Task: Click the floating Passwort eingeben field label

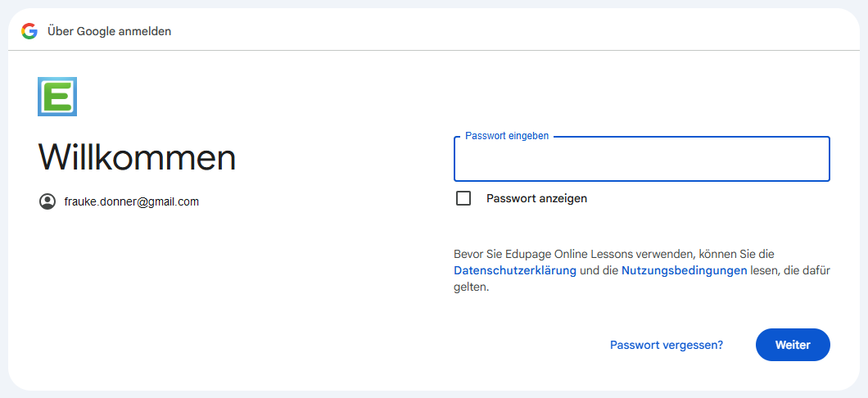Action: [x=507, y=136]
